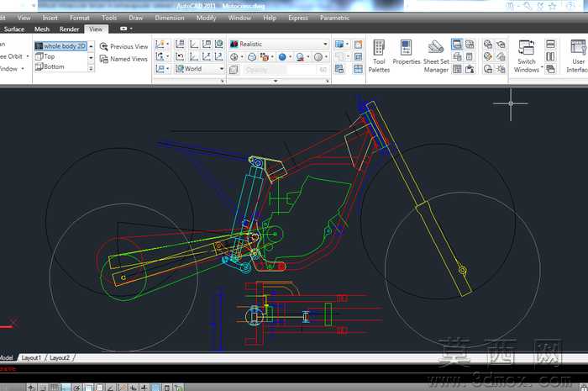
Task: Open the Modify menu
Action: coord(206,18)
